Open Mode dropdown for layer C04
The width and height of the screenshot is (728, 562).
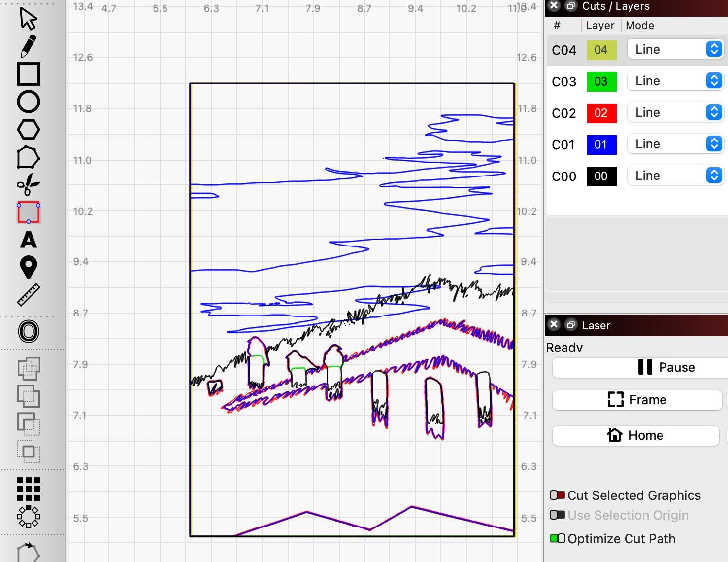pos(674,49)
